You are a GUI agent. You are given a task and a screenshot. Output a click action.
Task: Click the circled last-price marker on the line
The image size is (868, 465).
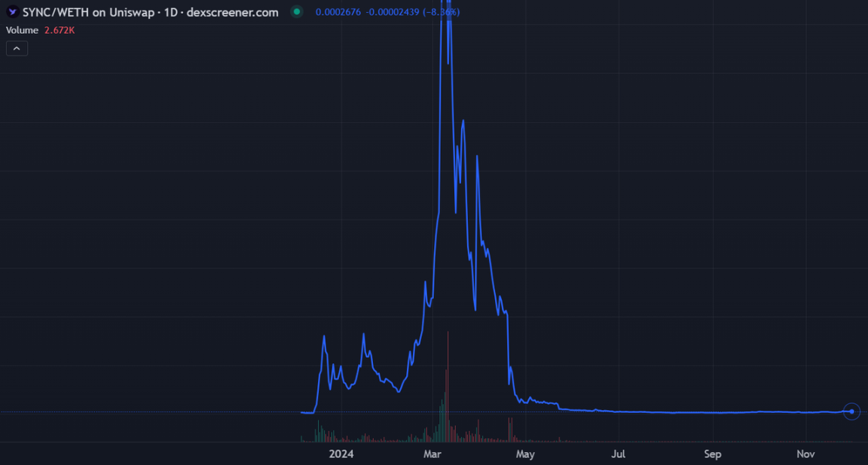coord(851,411)
